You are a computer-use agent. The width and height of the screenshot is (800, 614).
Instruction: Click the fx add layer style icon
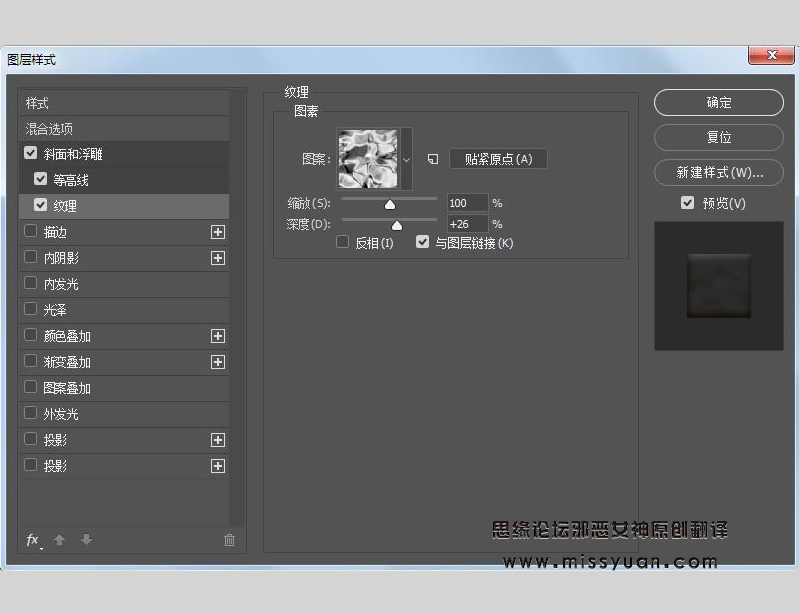32,540
